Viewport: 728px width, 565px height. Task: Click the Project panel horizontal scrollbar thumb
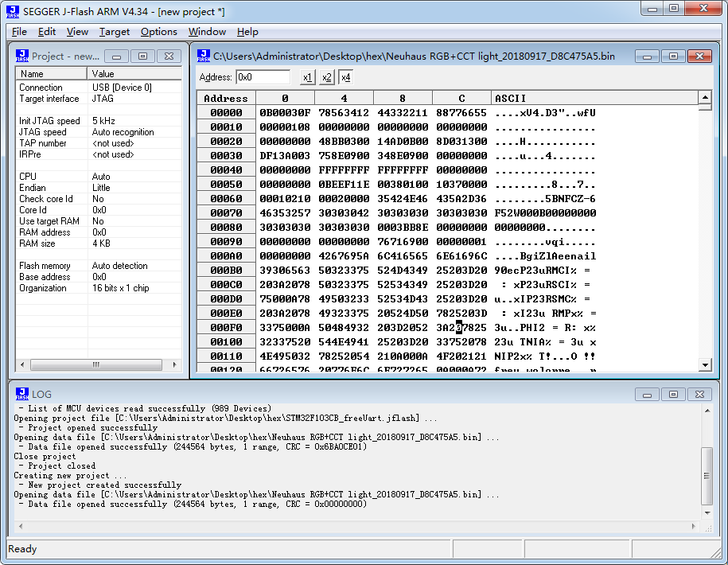(x=96, y=365)
